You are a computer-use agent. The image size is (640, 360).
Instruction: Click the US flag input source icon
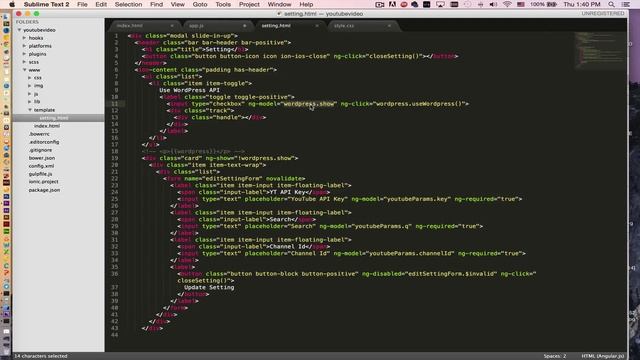click(x=521, y=4)
